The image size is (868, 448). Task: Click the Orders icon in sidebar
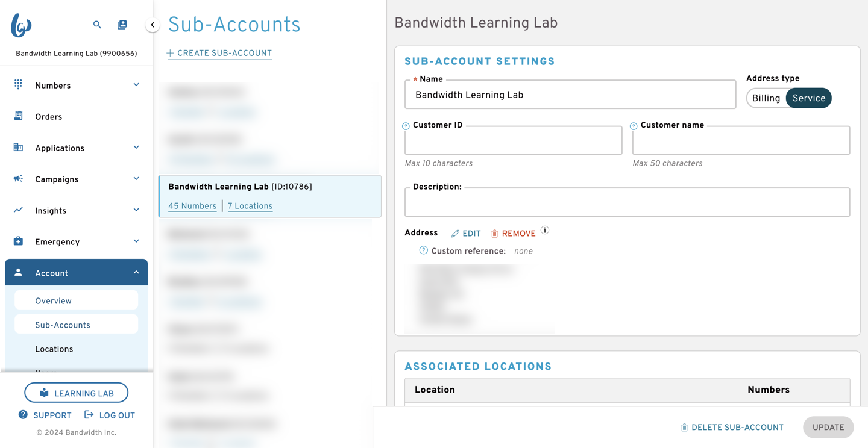(x=18, y=116)
